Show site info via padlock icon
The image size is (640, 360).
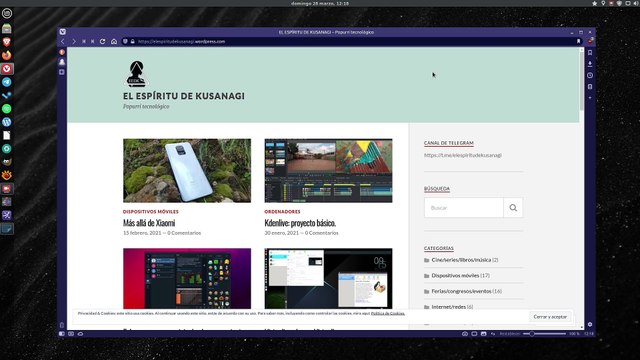pyautogui.click(x=133, y=41)
